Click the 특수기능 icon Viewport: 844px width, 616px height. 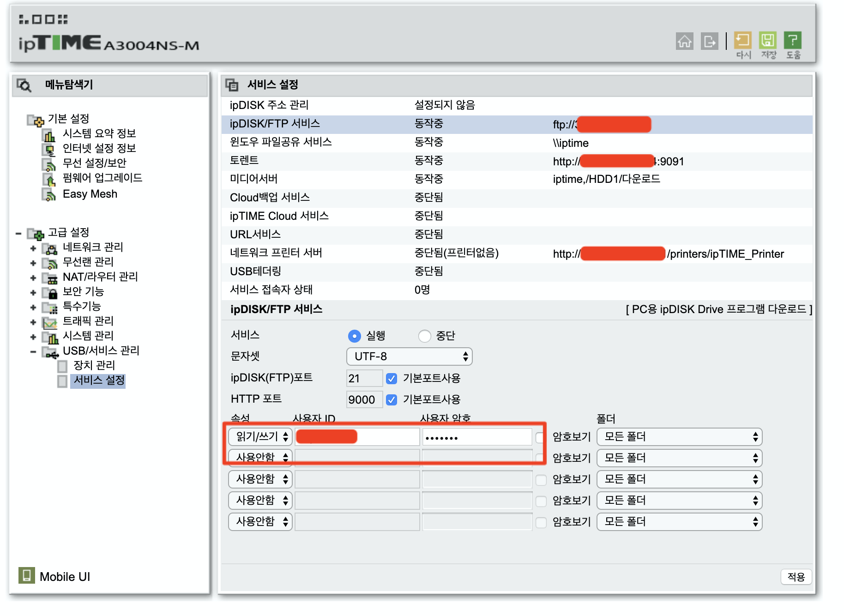click(50, 308)
